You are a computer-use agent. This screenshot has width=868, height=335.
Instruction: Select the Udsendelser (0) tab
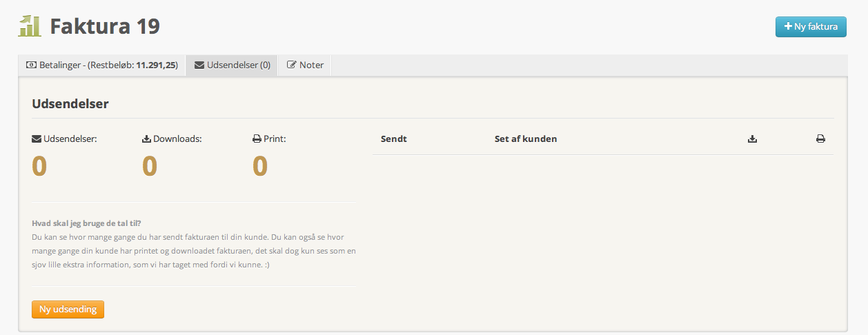point(233,65)
